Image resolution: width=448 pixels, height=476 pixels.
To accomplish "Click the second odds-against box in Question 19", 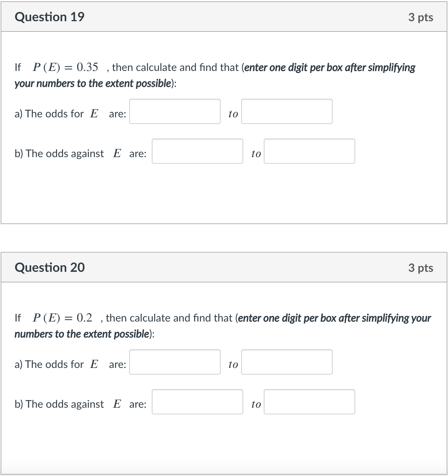I will [309, 151].
